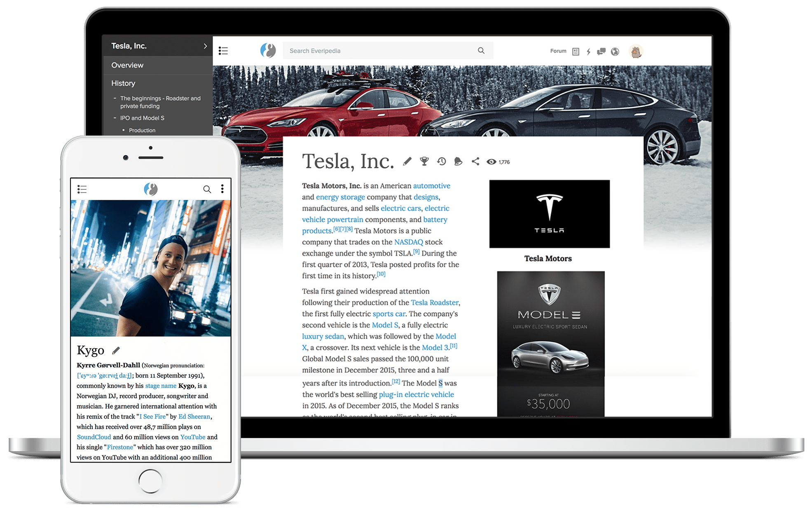Click the Everpedia logo icon
The image size is (812, 517).
click(267, 50)
